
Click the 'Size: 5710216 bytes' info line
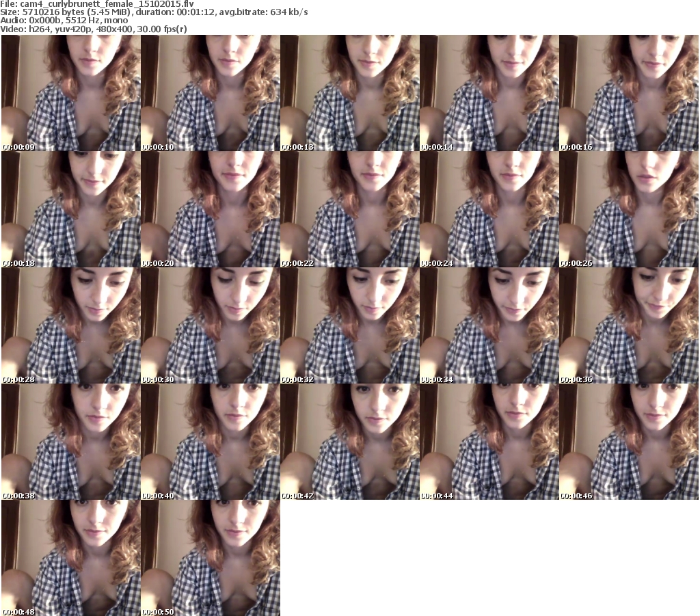coord(154,12)
